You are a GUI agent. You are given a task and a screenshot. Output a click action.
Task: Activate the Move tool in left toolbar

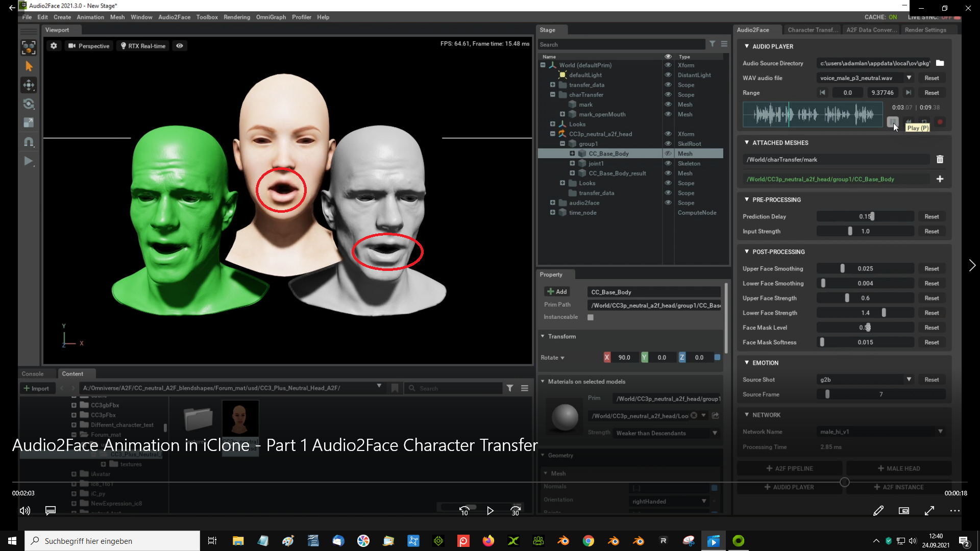tap(29, 85)
